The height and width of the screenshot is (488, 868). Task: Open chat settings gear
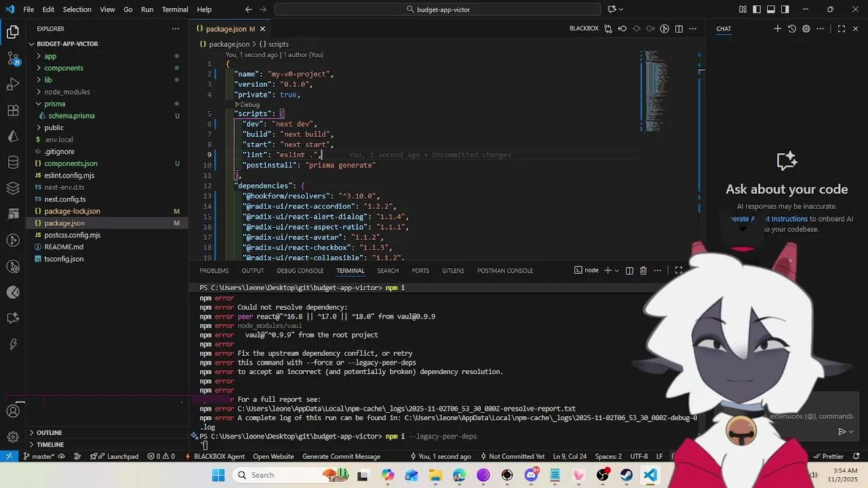point(806,28)
